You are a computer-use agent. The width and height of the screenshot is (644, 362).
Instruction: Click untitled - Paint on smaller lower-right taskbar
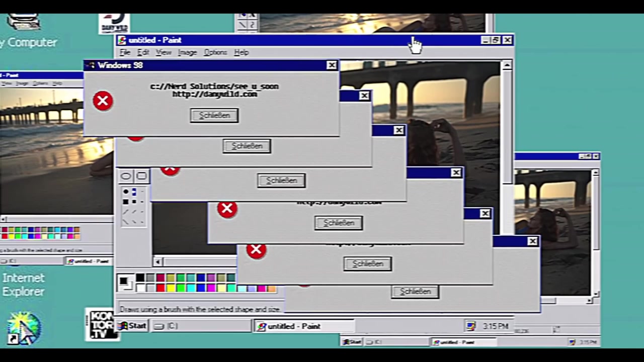click(x=463, y=342)
